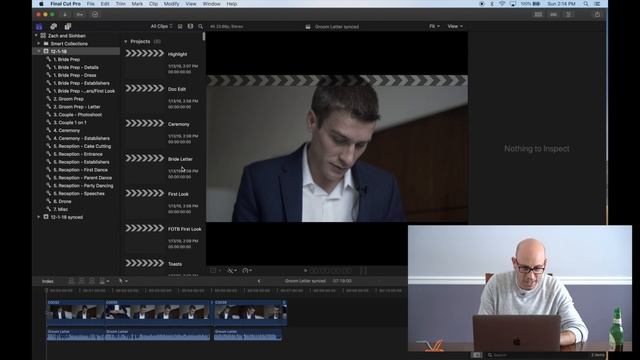This screenshot has width=640, height=360.
Task: Open the Keyword Editor key icon
Action: pos(80,14)
